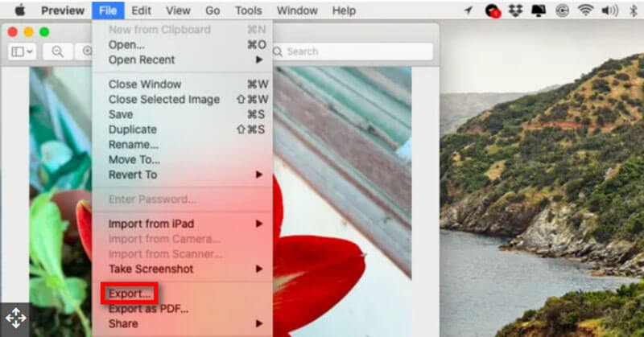Image resolution: width=644 pixels, height=337 pixels.
Task: Click the zoom out magnifier button
Action: 58,51
